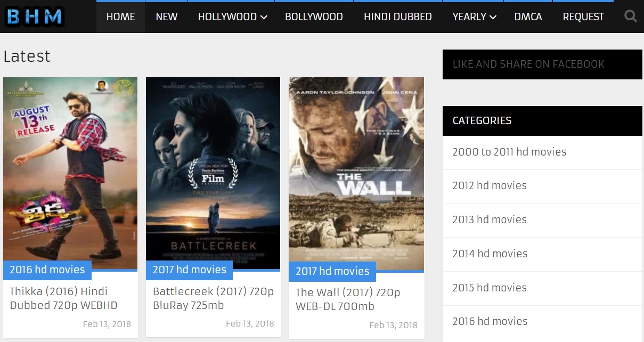Click the Like and Share on Facebook header
The height and width of the screenshot is (342, 644).
pos(542,64)
